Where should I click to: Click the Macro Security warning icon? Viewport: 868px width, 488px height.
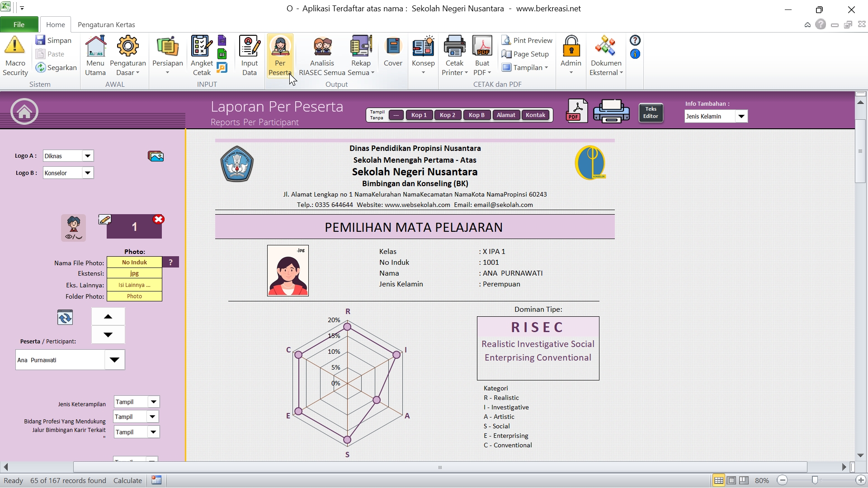click(x=14, y=46)
